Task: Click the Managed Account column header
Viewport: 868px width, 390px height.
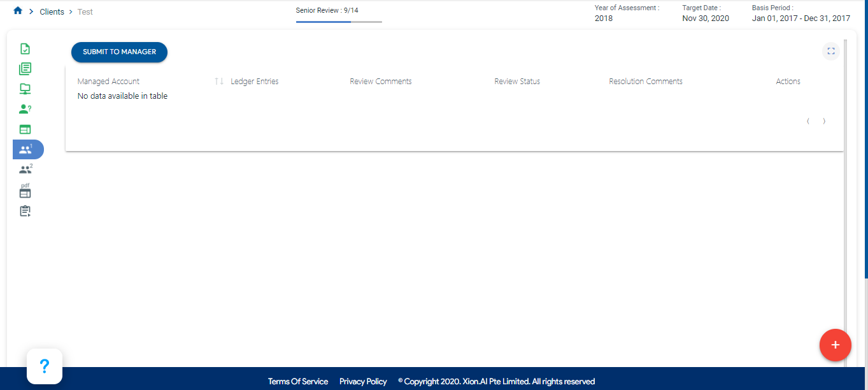Action: click(108, 82)
